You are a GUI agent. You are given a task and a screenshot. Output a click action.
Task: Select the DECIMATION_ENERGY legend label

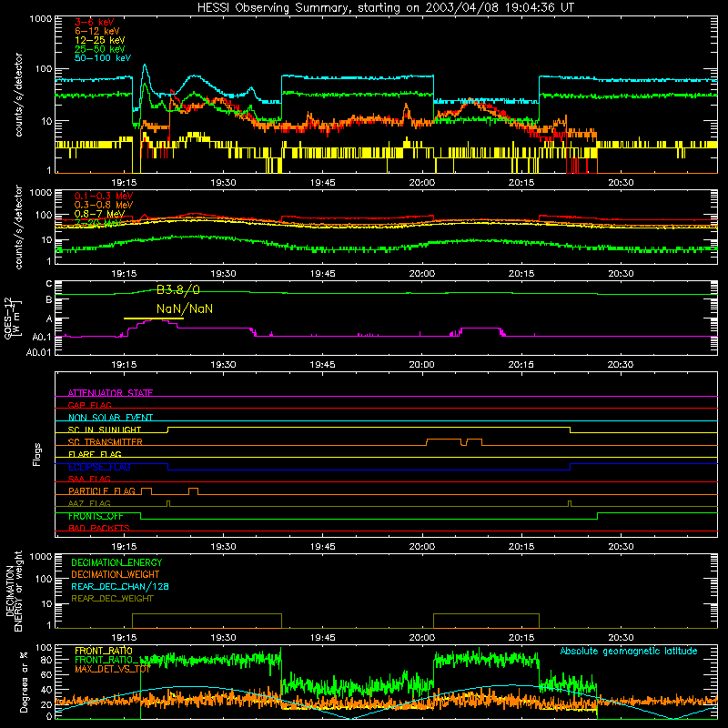click(116, 562)
